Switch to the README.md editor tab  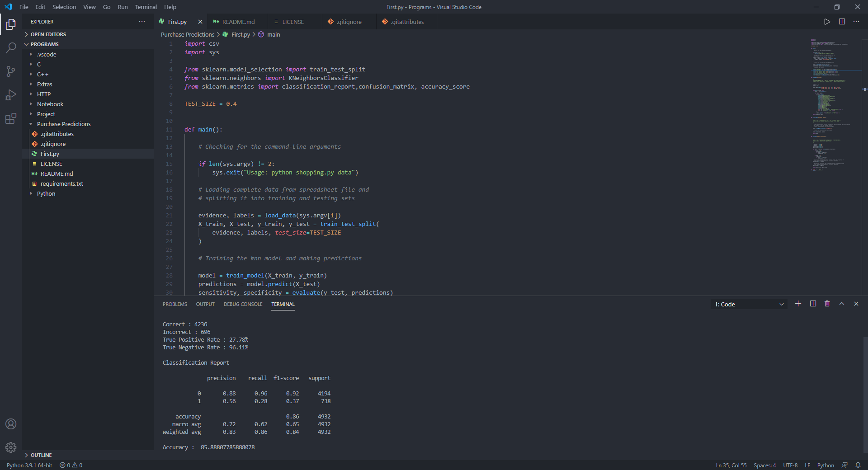pos(238,22)
